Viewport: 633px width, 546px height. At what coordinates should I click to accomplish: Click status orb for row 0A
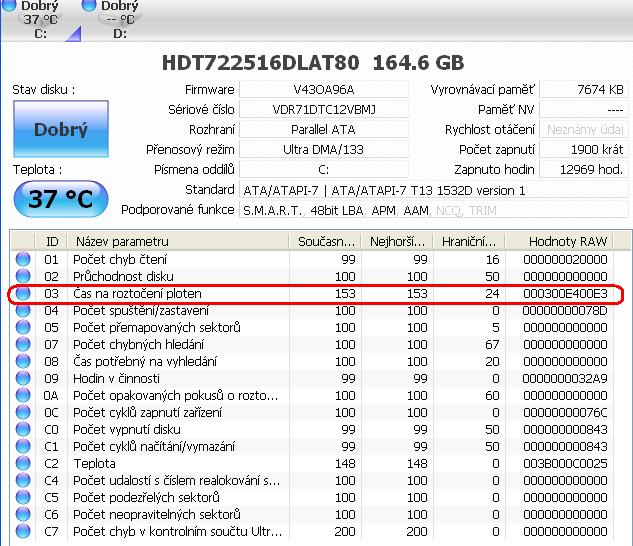tap(23, 395)
